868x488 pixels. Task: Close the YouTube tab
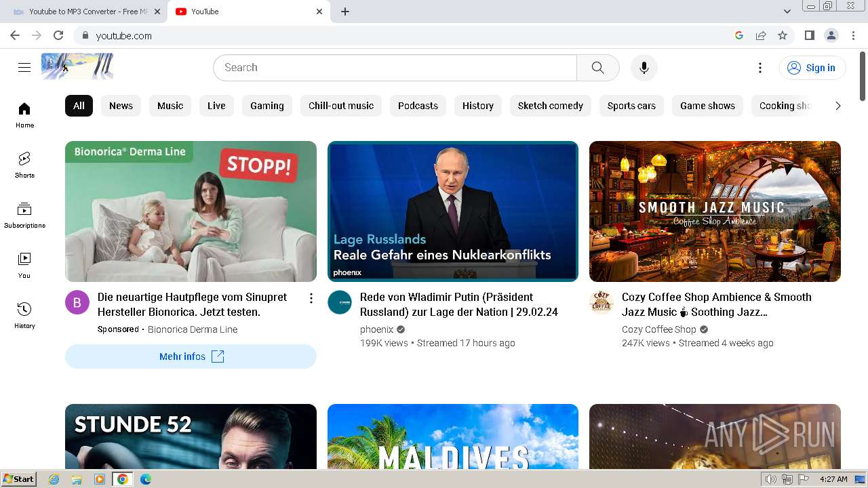click(319, 12)
